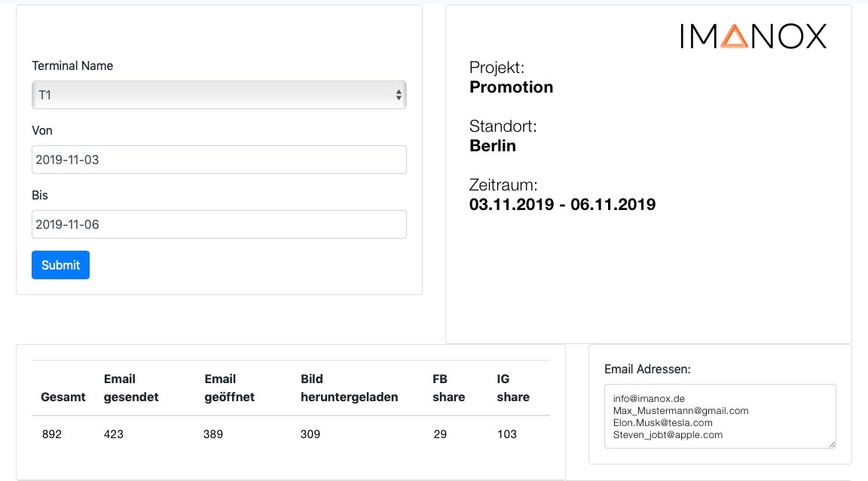The height and width of the screenshot is (481, 868).
Task: Click the Email Adressen text area
Action: click(x=720, y=416)
